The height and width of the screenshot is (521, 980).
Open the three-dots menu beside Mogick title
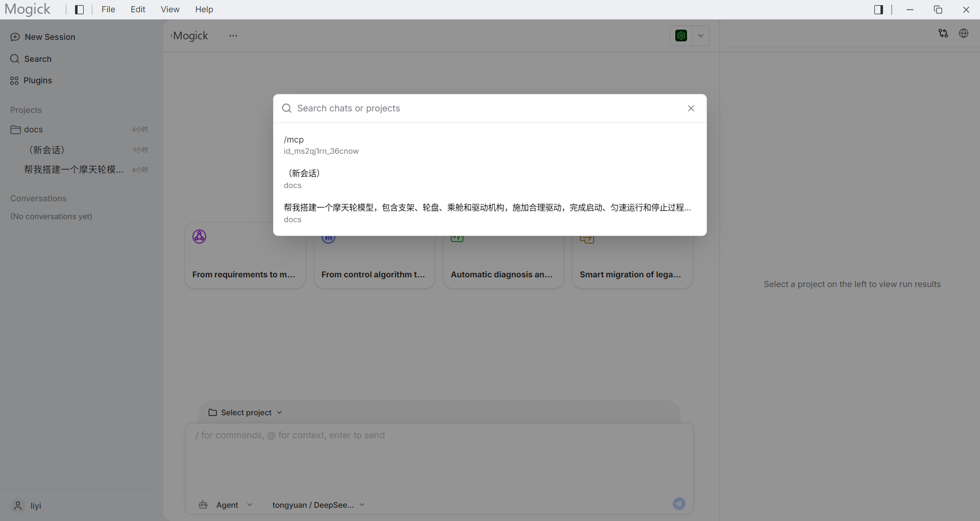(233, 36)
